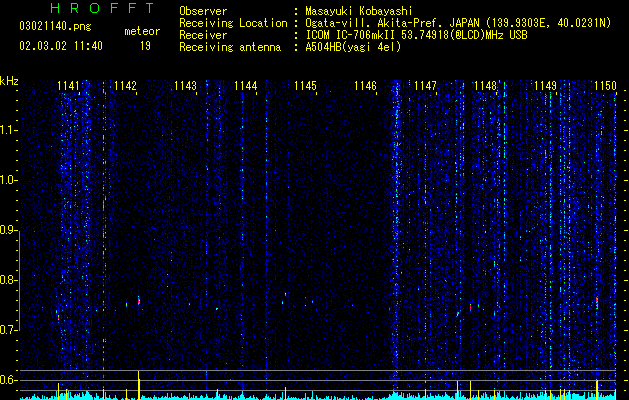Click the 1149 time marker
Image resolution: width=629 pixels, height=400 pixels.
coord(546,86)
